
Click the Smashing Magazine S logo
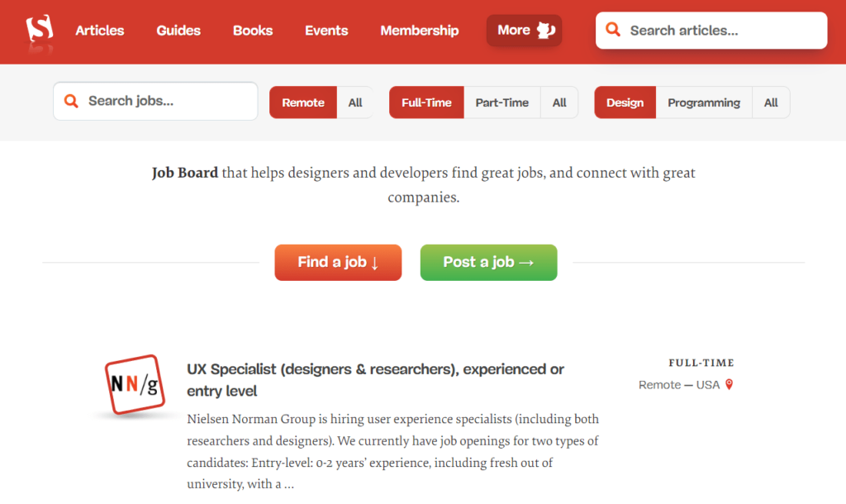pos(40,29)
